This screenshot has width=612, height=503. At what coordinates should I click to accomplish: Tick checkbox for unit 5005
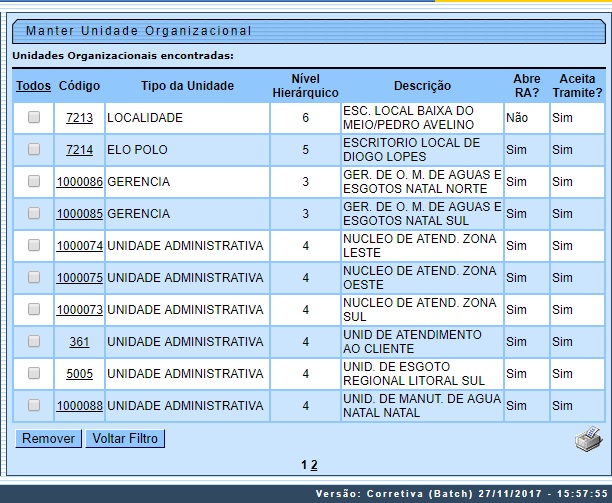(34, 373)
